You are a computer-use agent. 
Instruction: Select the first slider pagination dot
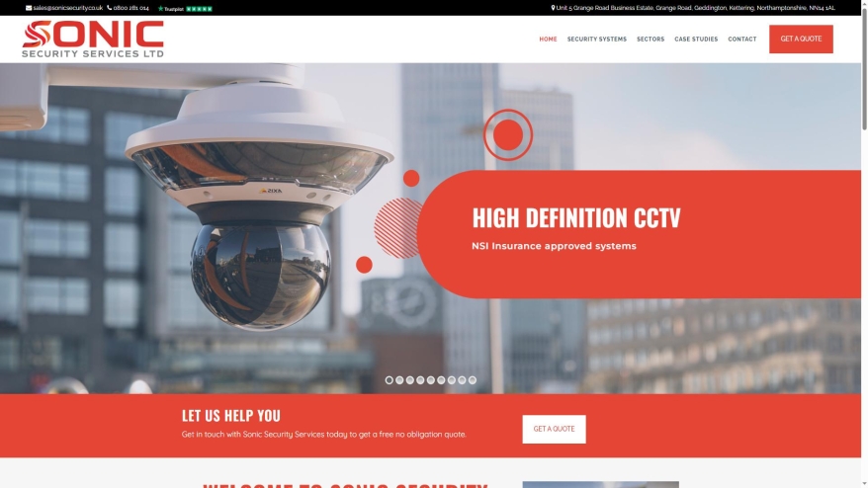pos(390,380)
